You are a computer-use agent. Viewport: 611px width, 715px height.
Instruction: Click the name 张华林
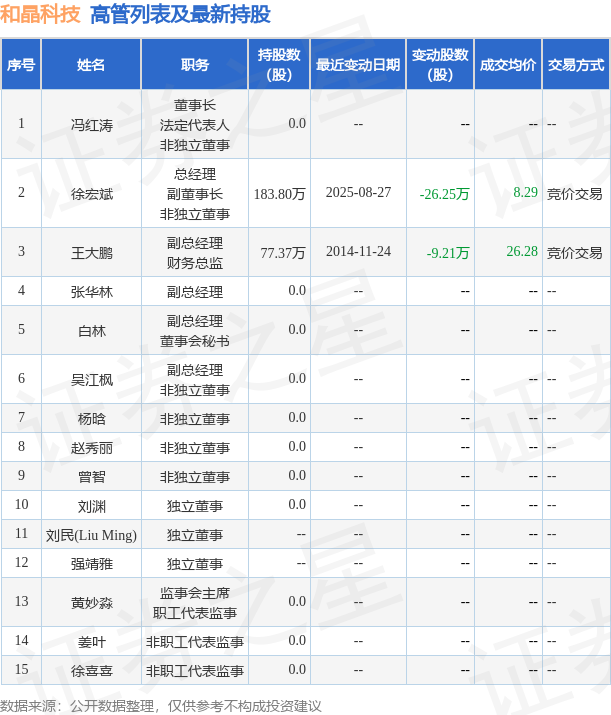click(x=92, y=291)
